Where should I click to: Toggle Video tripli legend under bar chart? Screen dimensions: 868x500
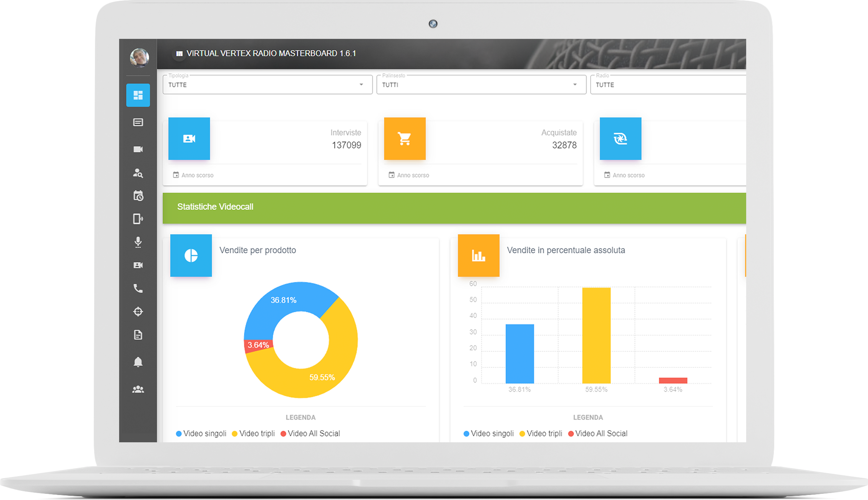pyautogui.click(x=541, y=433)
